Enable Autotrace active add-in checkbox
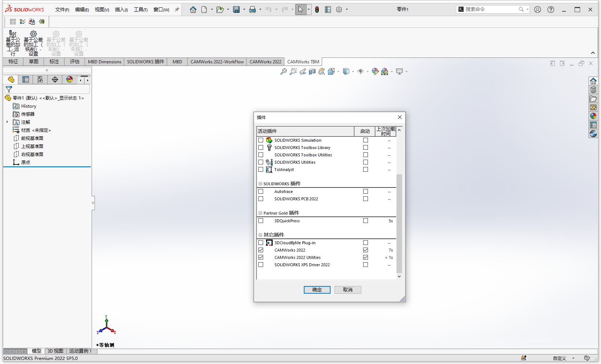Image resolution: width=601 pixels, height=364 pixels. click(261, 192)
